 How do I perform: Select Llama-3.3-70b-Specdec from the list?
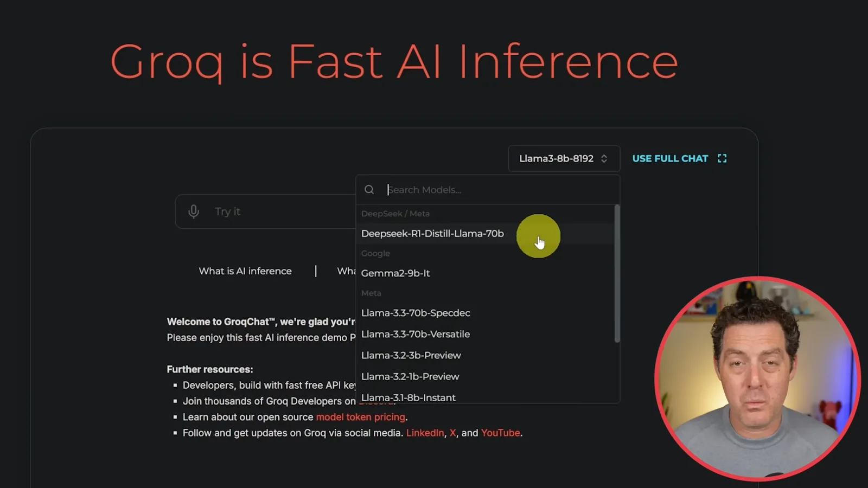click(486, 313)
